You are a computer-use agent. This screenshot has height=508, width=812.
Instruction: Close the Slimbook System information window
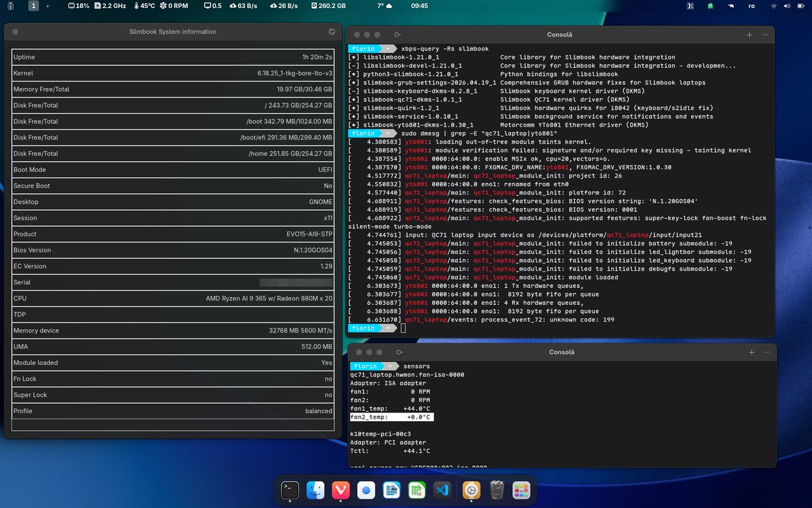15,31
